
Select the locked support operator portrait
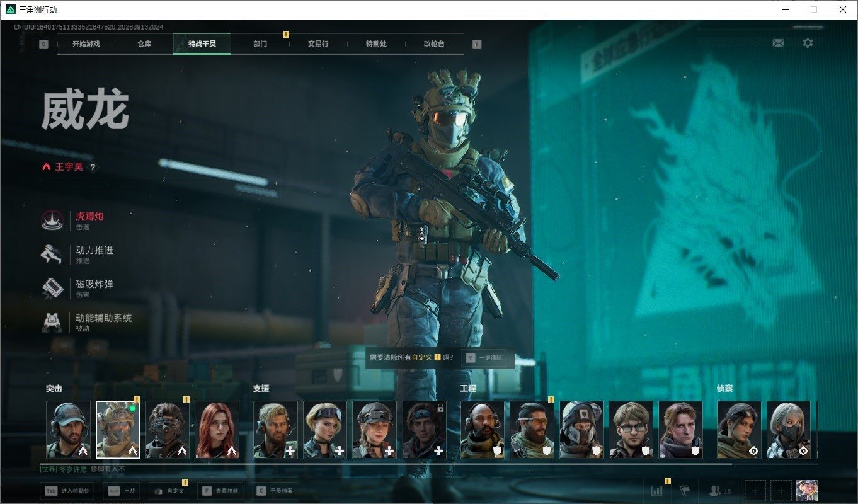click(425, 430)
